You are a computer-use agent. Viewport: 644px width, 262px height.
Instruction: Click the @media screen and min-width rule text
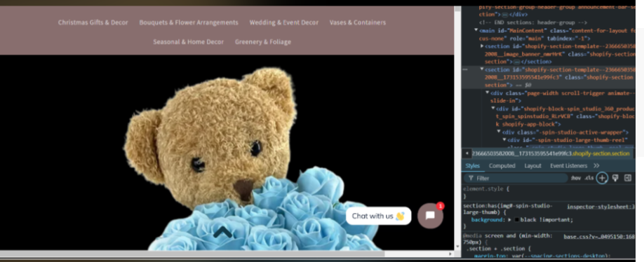coord(508,239)
